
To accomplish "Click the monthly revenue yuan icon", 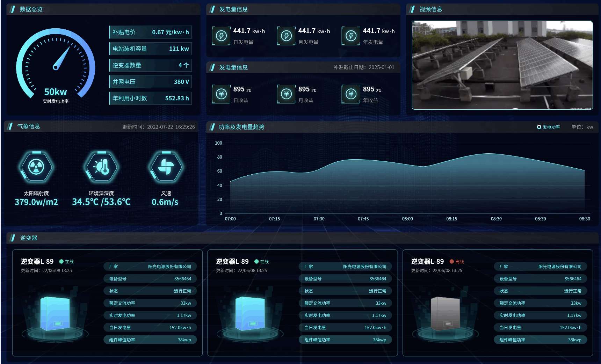I will tap(286, 94).
